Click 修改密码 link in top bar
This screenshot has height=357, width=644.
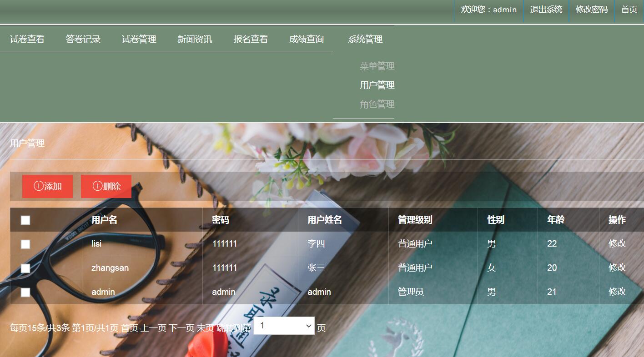(592, 10)
